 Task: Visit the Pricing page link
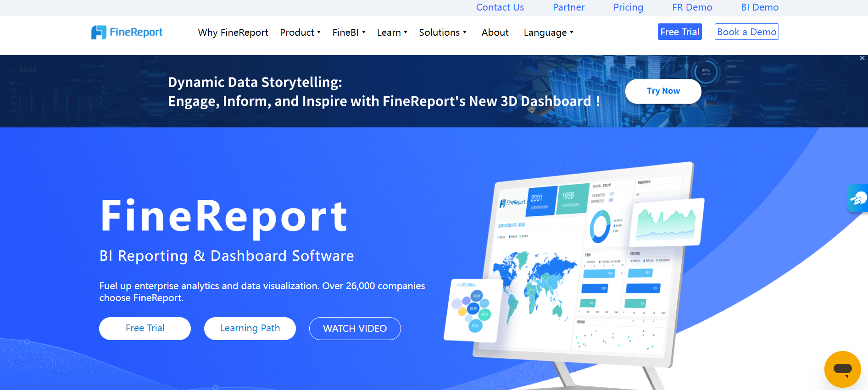[x=628, y=7]
